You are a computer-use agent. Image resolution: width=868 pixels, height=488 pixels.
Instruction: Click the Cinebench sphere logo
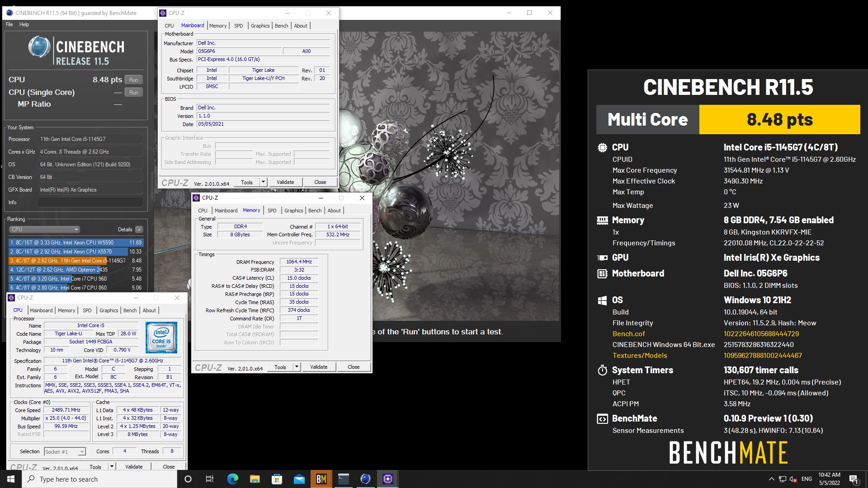(39, 47)
